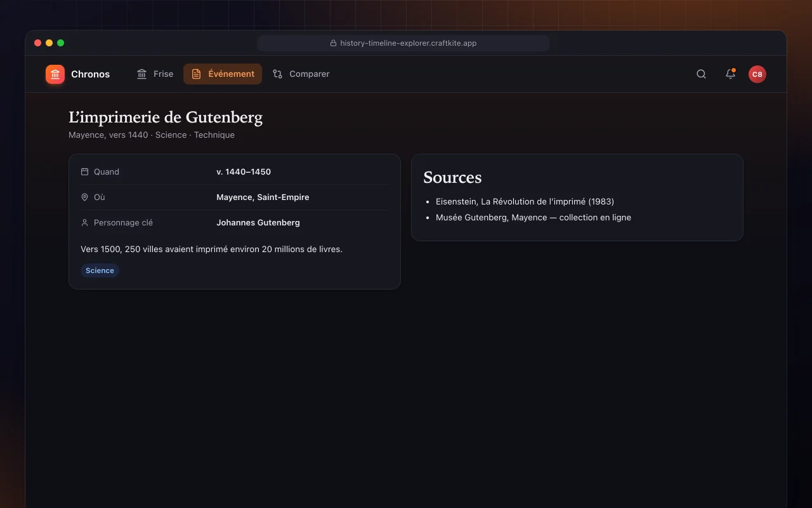The height and width of the screenshot is (508, 812).
Task: Click the Chronos brand name
Action: point(90,74)
